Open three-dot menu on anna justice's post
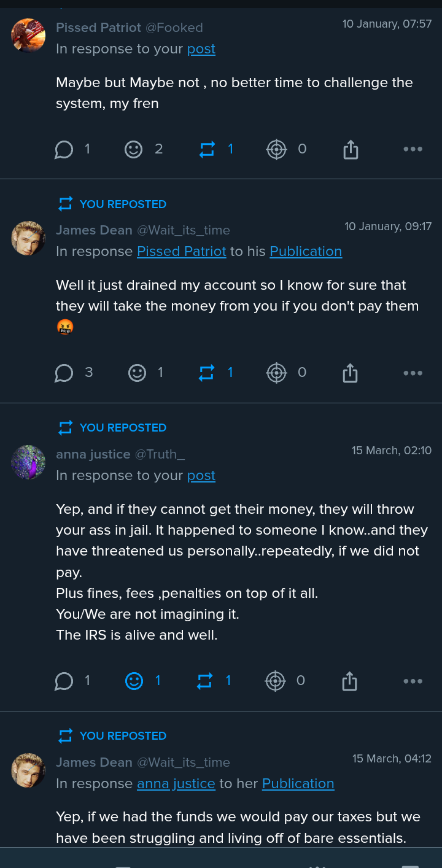 [413, 681]
